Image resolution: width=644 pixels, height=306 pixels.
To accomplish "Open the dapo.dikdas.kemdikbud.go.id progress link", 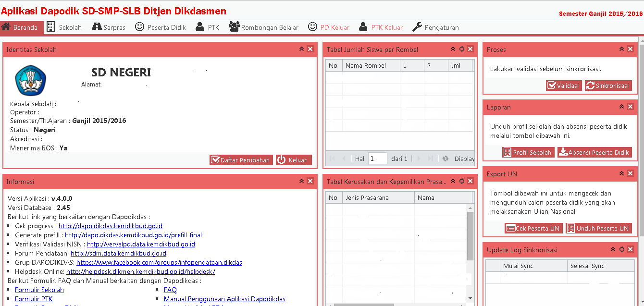I will pyautogui.click(x=111, y=226).
